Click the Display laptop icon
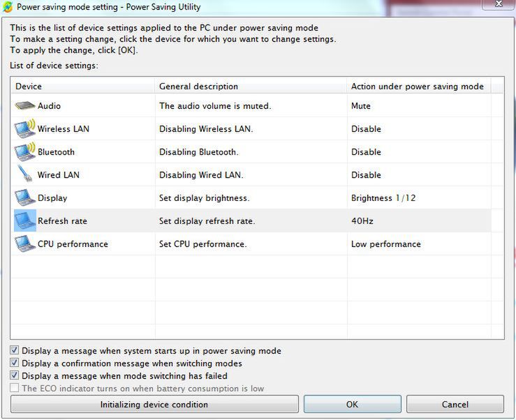 click(25, 197)
